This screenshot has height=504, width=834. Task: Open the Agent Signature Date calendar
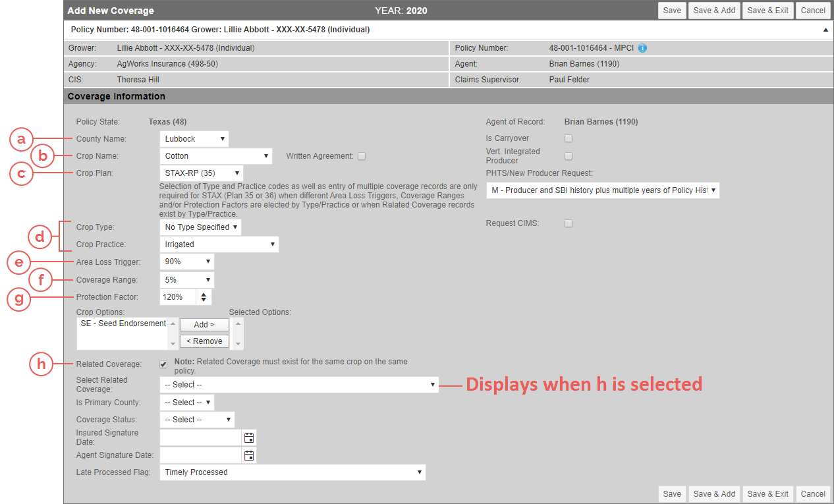click(x=249, y=455)
